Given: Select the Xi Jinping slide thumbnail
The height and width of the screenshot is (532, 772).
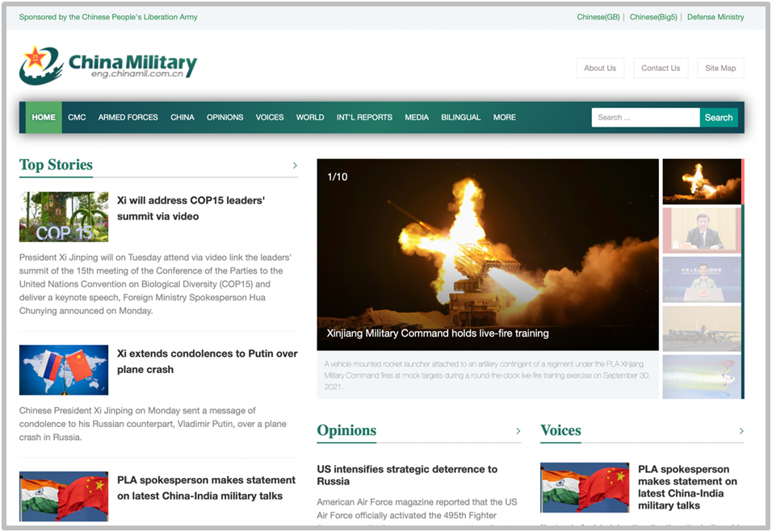Looking at the screenshot, I should (702, 231).
